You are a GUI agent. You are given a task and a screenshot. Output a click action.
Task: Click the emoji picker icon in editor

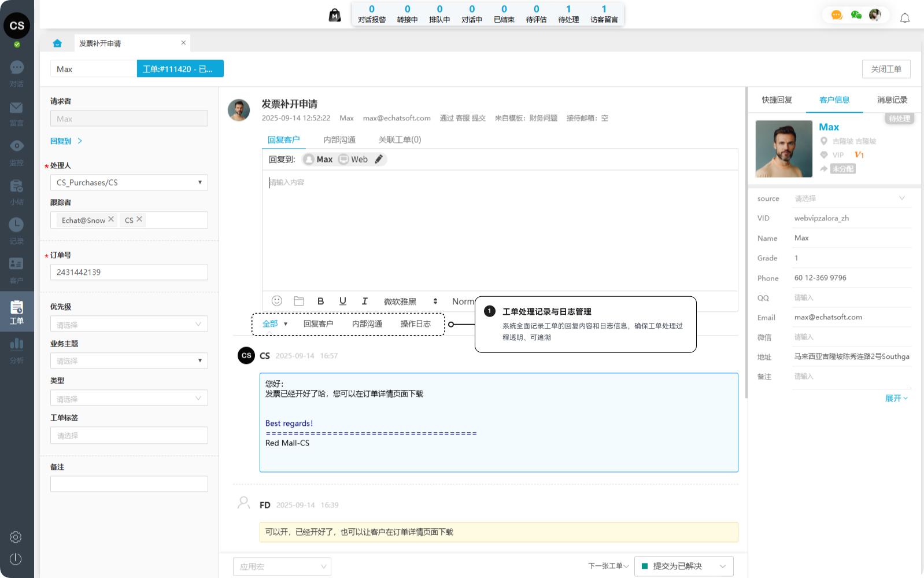click(x=277, y=301)
